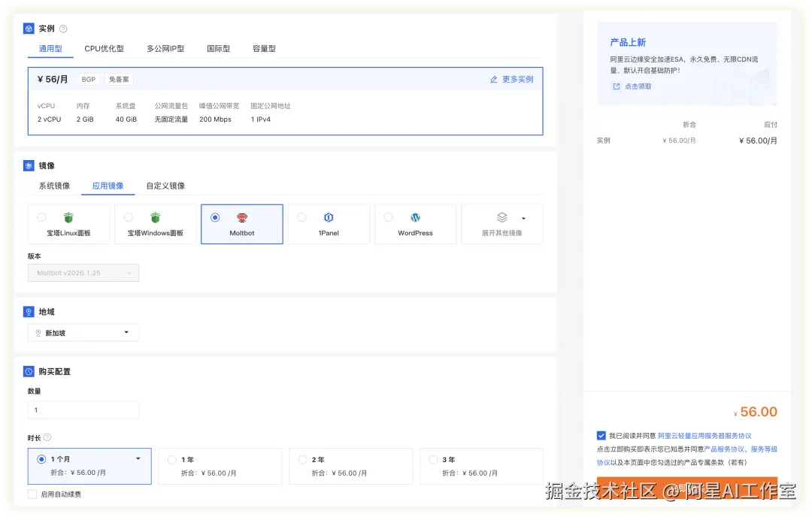
Task: Click the blue 1Panel hexagon icon
Action: [329, 217]
